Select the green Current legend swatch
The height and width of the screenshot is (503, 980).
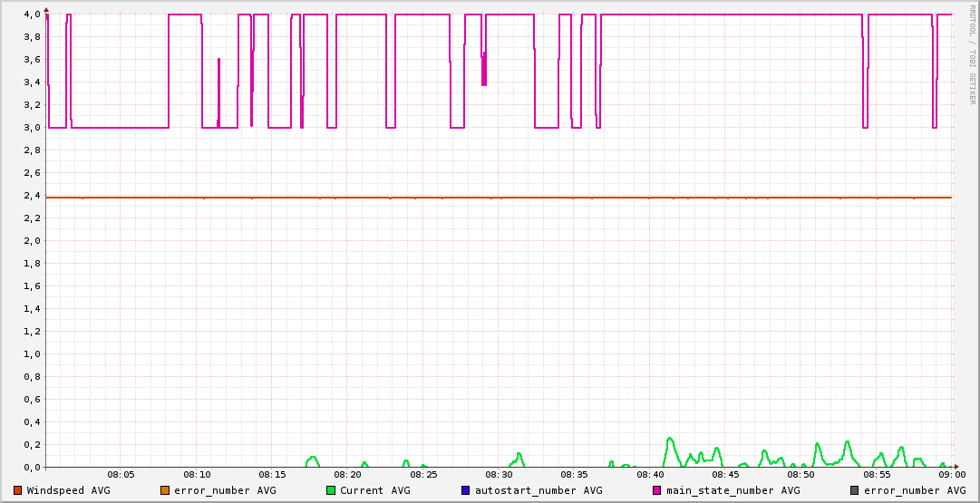point(331,490)
